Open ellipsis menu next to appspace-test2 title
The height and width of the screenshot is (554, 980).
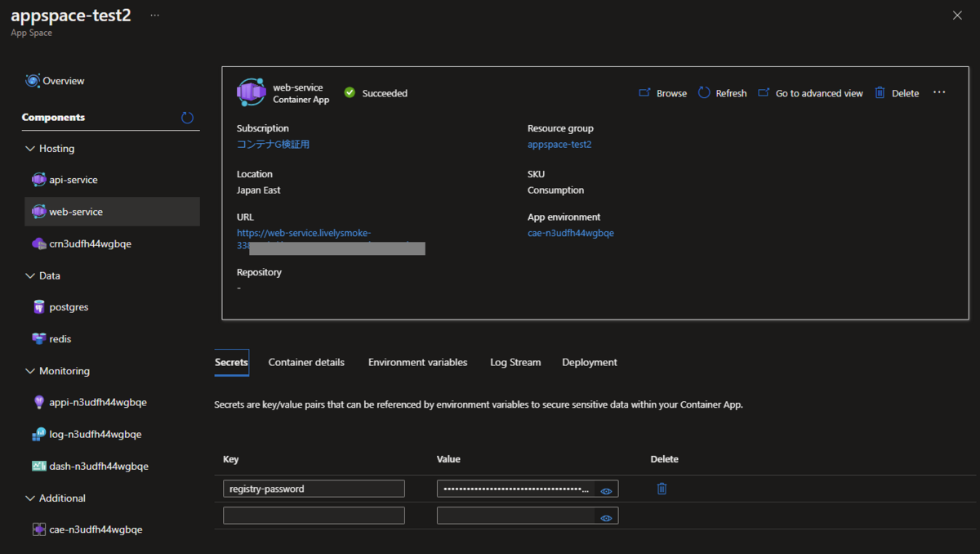(x=155, y=16)
